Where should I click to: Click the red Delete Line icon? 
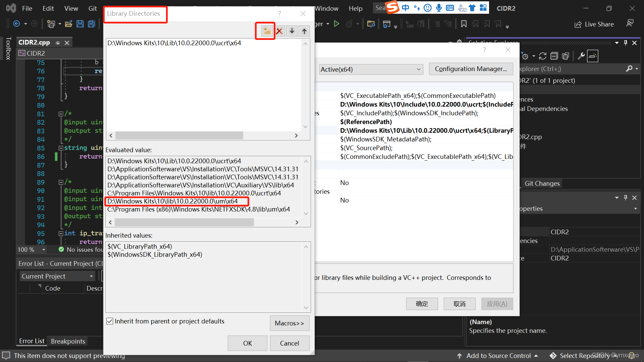click(x=279, y=31)
